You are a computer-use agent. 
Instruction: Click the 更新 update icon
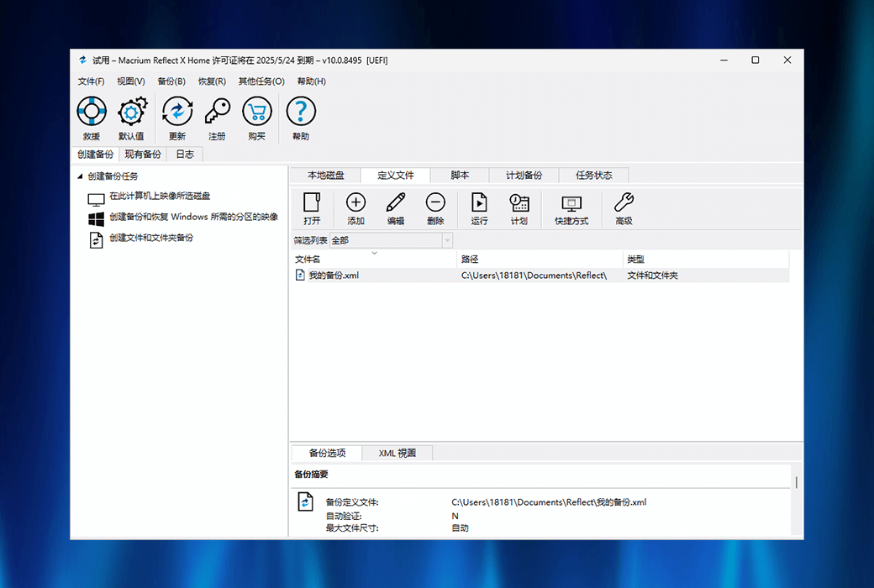click(177, 112)
